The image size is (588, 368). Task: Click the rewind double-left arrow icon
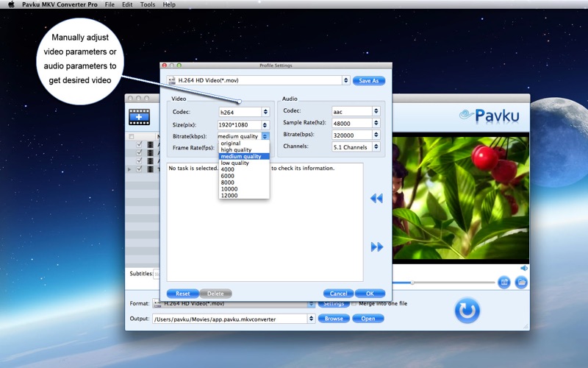[x=376, y=198]
